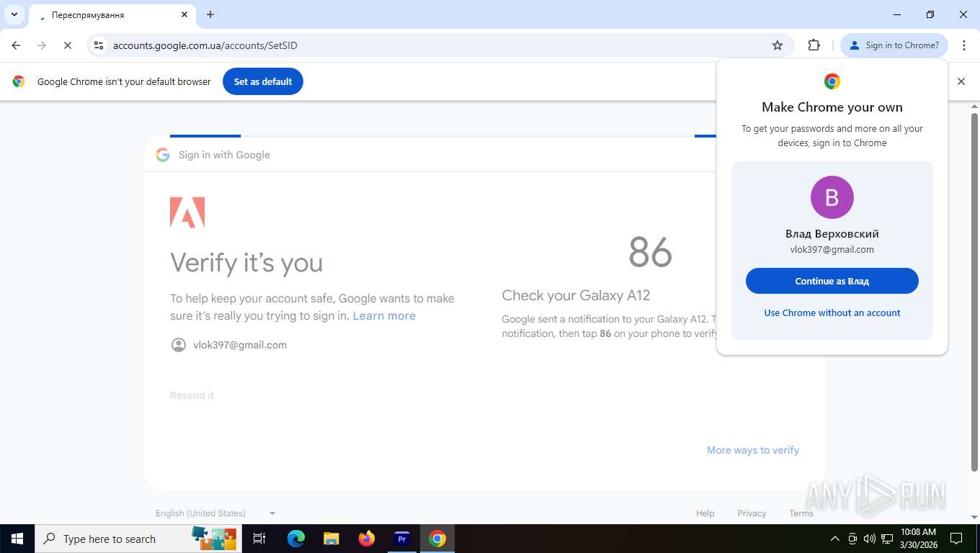The image size is (980, 553).
Task: Click the Влад Верховский name text
Action: [x=832, y=234]
